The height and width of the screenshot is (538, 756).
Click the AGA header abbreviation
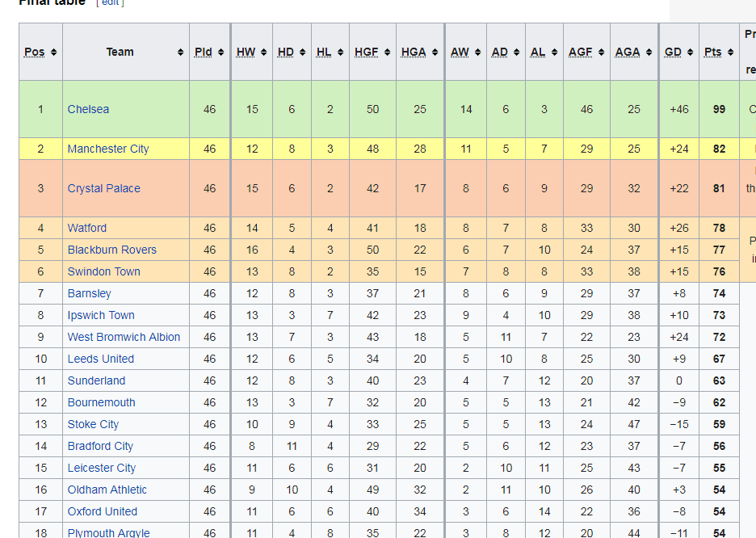628,52
